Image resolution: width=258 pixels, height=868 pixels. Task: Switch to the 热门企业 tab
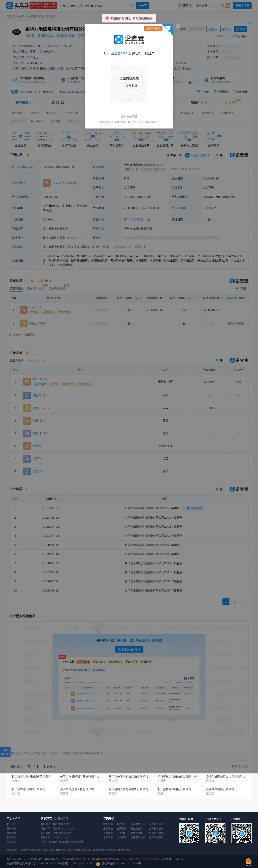33,767
